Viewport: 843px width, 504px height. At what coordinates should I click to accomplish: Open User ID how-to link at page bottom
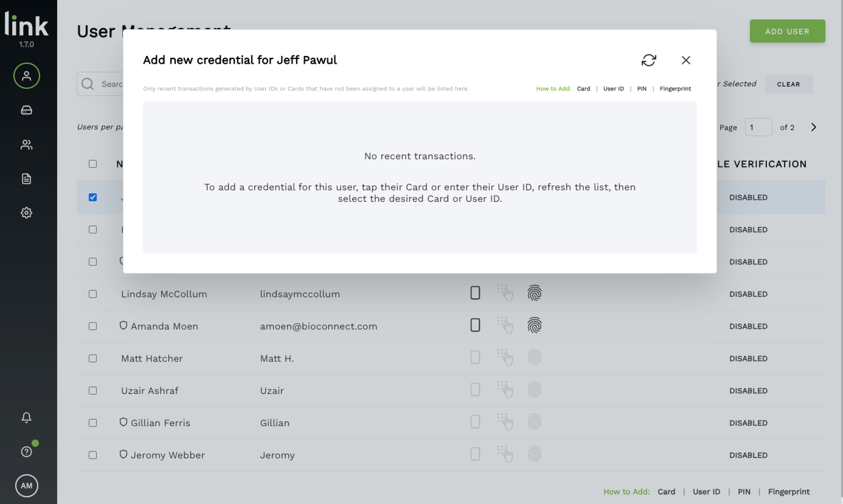pyautogui.click(x=706, y=492)
